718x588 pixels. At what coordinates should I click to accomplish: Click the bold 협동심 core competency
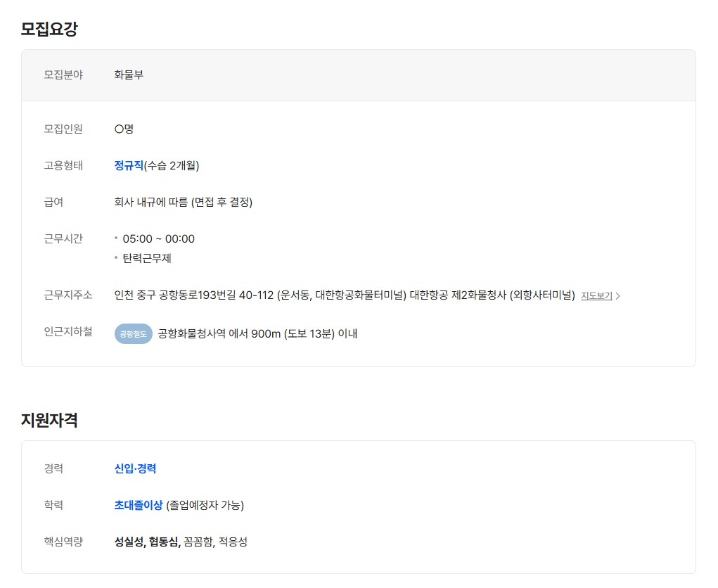(164, 542)
